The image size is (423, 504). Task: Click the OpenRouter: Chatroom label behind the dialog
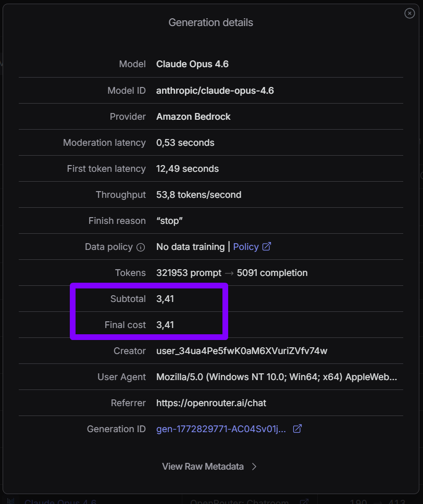240,501
